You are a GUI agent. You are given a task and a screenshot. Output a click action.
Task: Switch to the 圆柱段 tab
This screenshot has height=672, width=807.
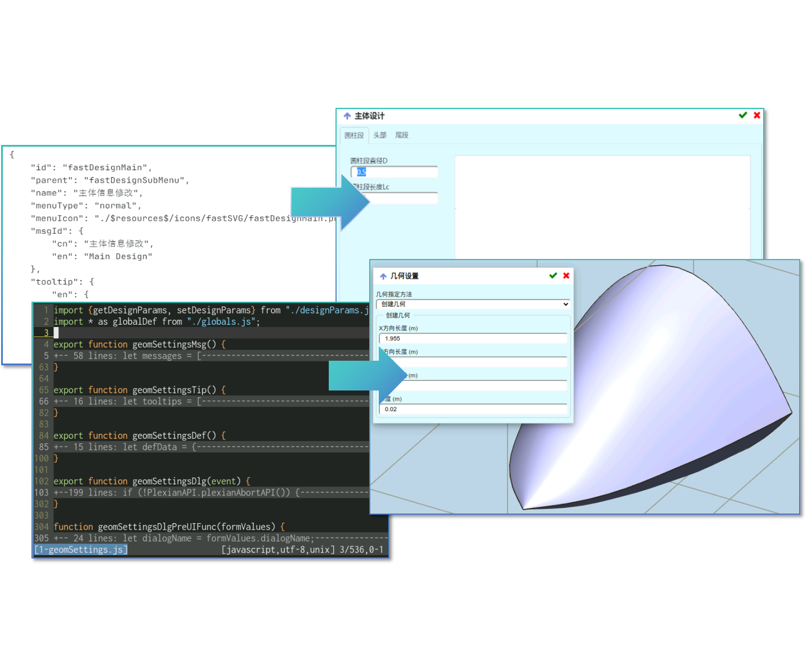(354, 135)
